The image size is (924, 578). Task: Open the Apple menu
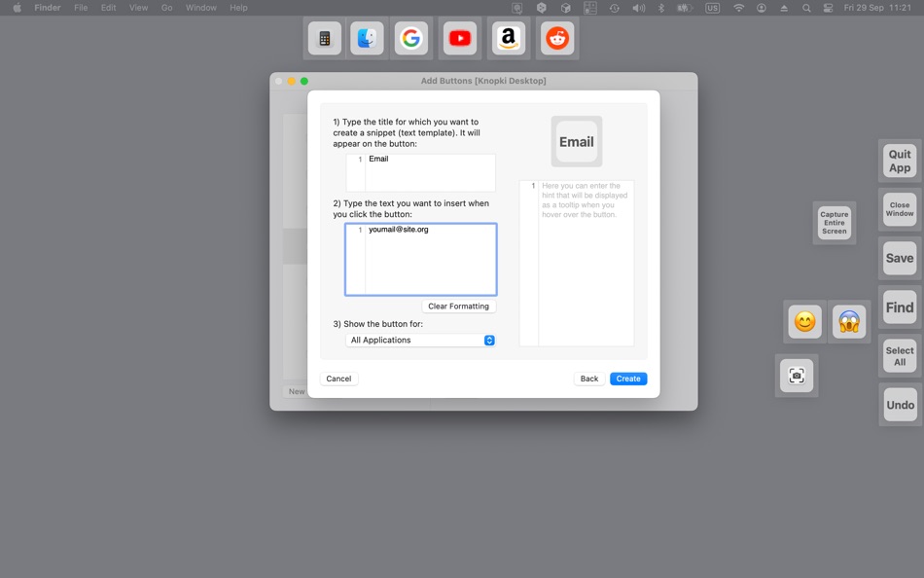click(x=18, y=8)
